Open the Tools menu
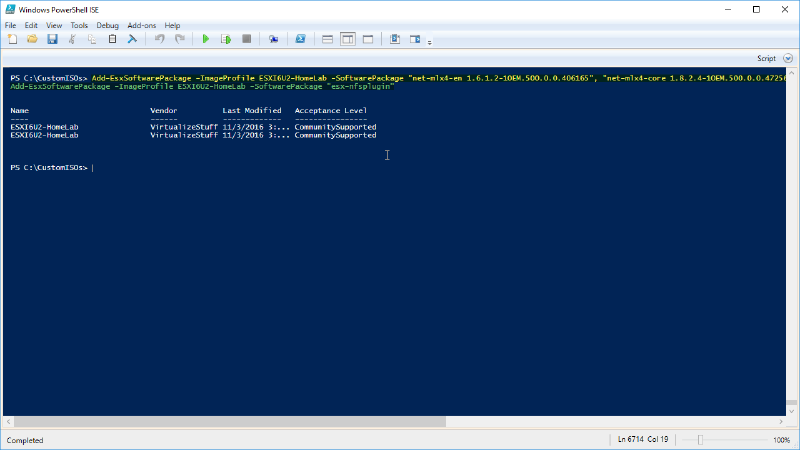Image resolution: width=800 pixels, height=450 pixels. click(x=79, y=26)
